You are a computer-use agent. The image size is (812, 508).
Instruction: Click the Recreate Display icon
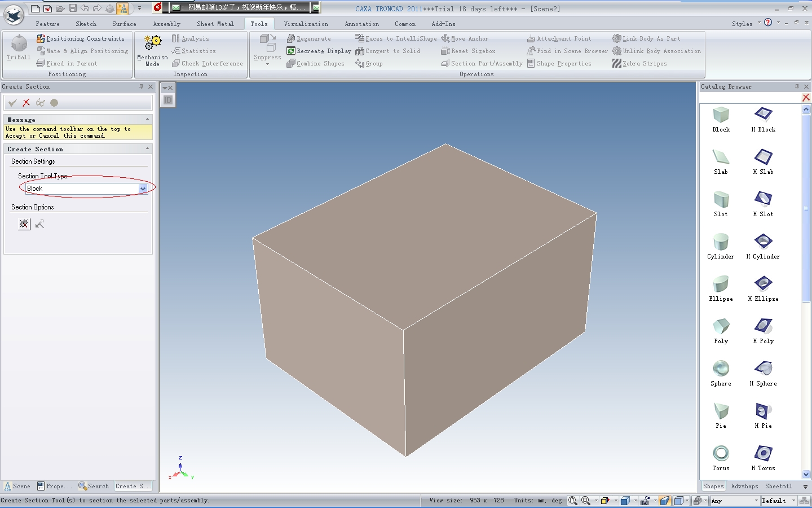(x=291, y=51)
